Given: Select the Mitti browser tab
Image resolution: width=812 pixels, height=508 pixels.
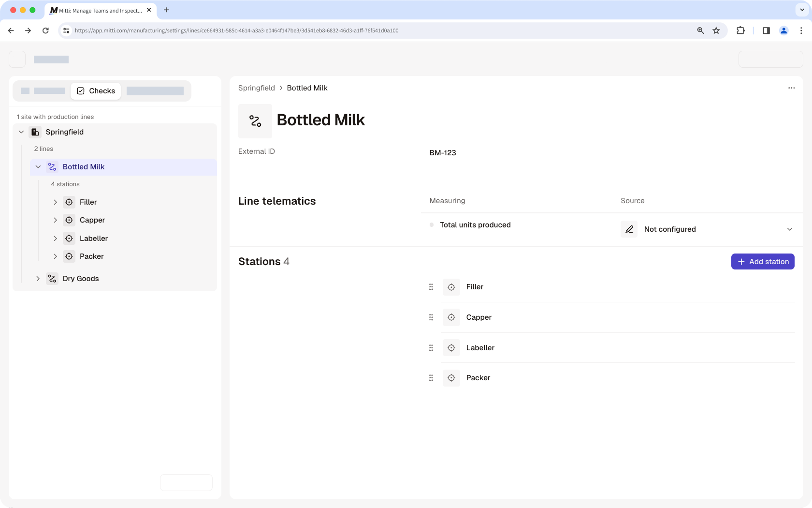Looking at the screenshot, I should 101,10.
